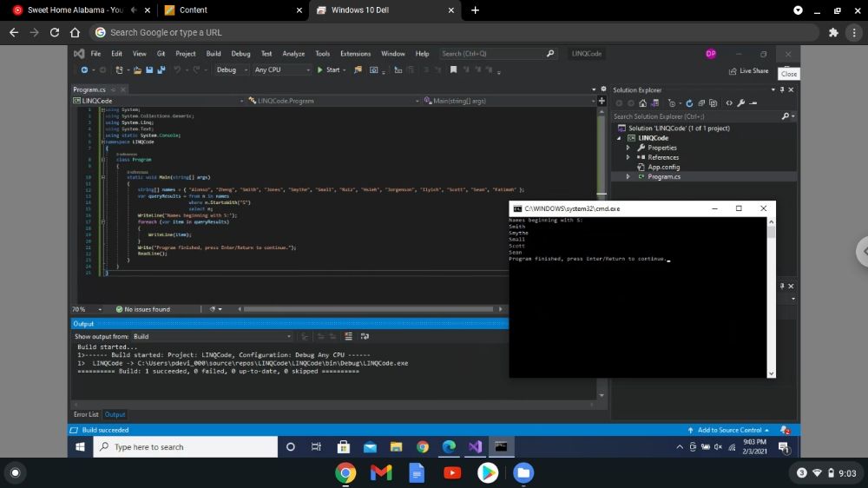
Task: Click No issues found indicator
Action: point(143,309)
